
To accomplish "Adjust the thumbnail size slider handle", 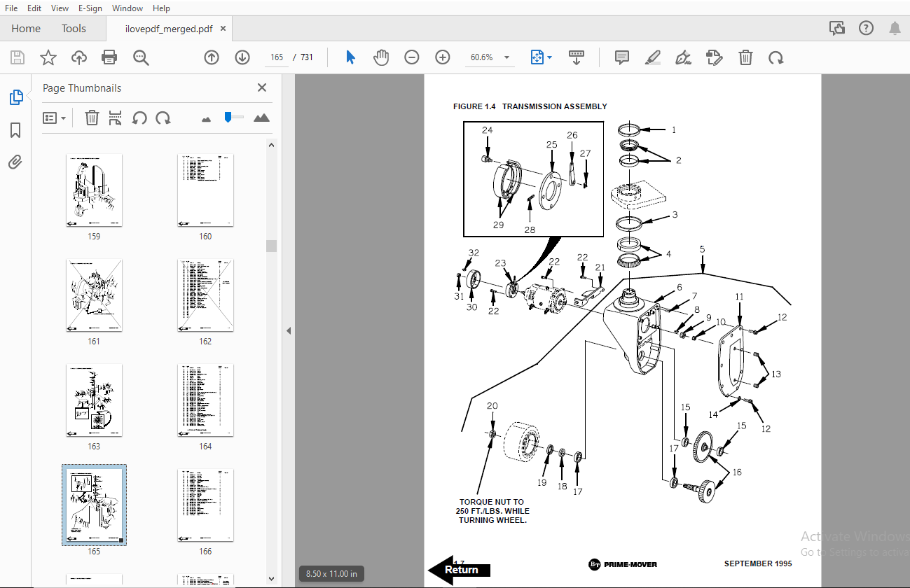I will coord(228,117).
